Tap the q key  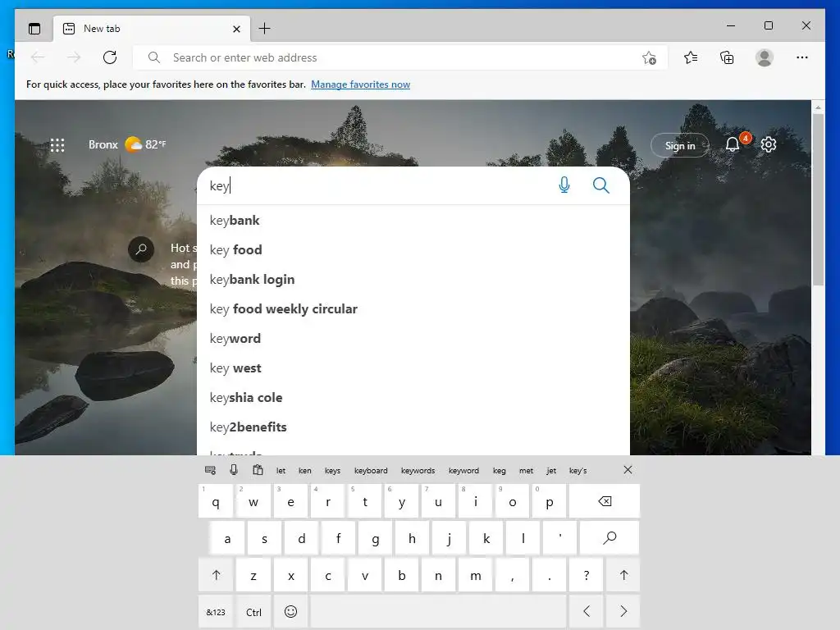coord(216,501)
